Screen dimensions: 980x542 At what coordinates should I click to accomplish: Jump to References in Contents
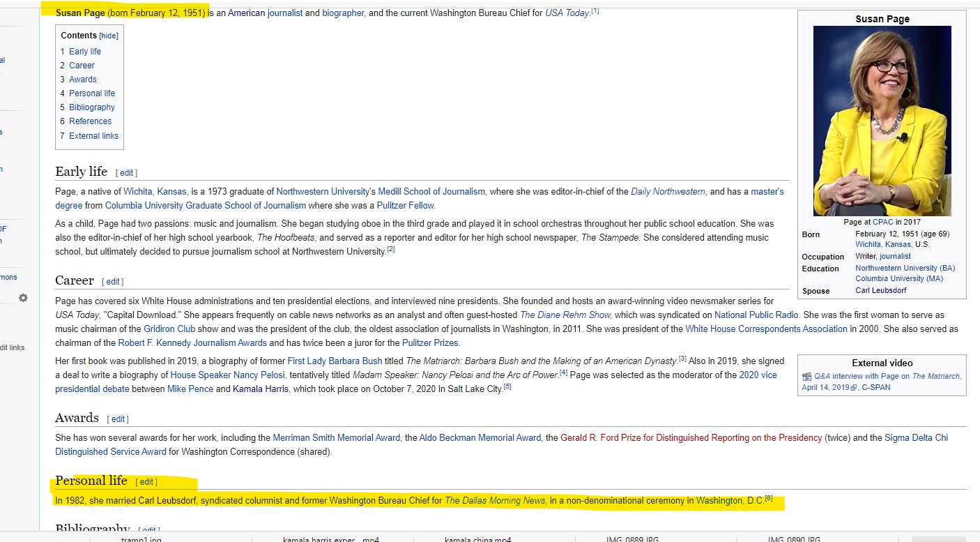(x=90, y=121)
